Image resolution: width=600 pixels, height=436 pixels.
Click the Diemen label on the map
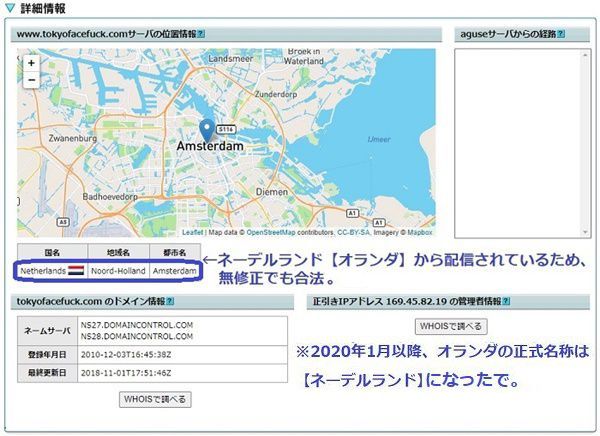272,192
